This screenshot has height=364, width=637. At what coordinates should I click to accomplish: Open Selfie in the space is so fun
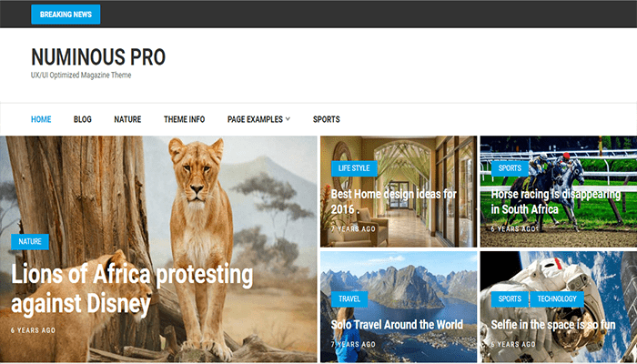pyautogui.click(x=553, y=325)
